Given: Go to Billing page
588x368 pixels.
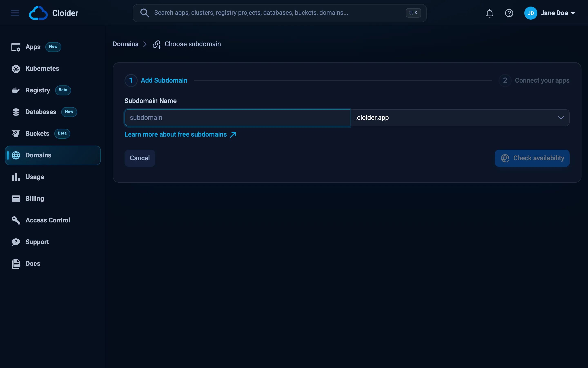Looking at the screenshot, I should (x=53, y=199).
